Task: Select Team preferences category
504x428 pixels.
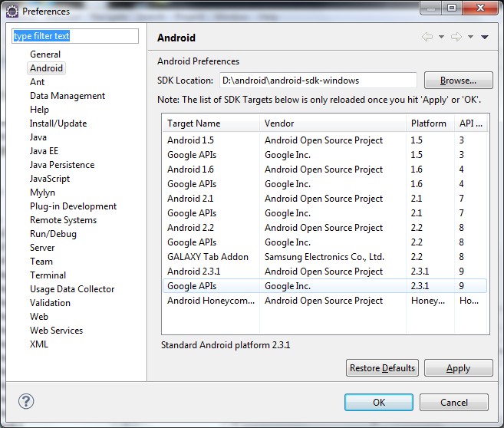Action: pyautogui.click(x=41, y=262)
